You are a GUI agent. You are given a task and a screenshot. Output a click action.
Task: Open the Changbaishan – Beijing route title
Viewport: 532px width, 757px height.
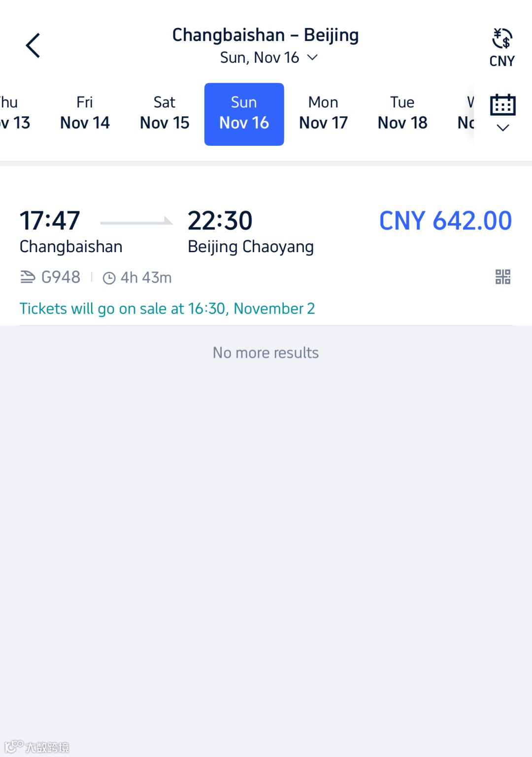coord(266,35)
